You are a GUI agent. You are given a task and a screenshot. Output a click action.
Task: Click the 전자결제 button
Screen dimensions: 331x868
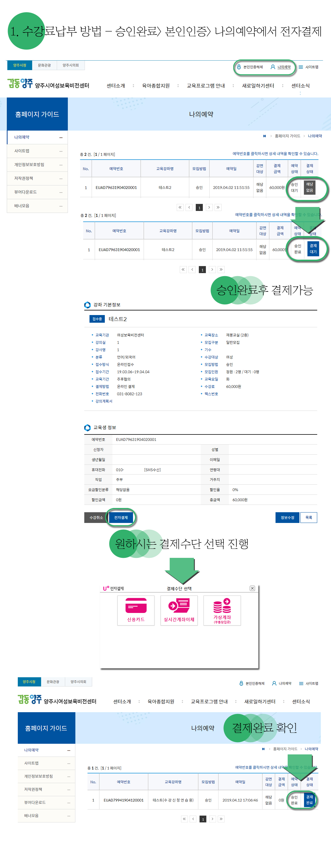121,517
